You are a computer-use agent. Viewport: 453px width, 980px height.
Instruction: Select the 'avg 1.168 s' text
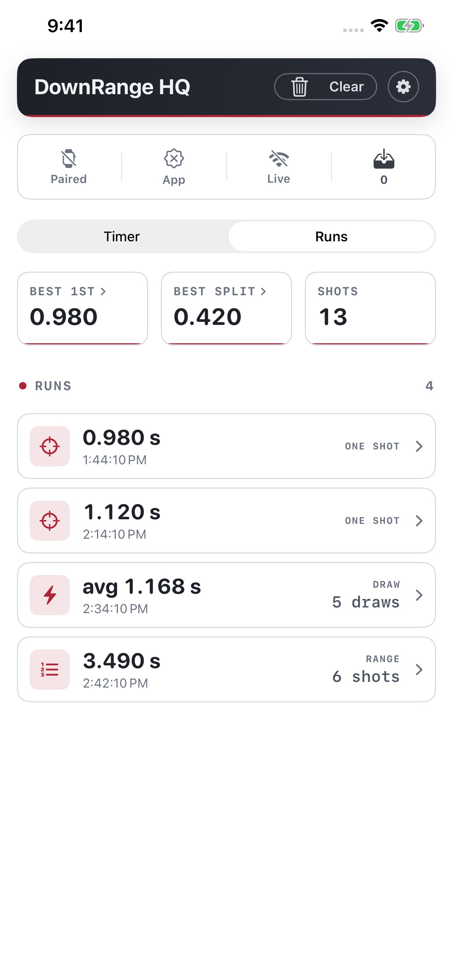[142, 587]
